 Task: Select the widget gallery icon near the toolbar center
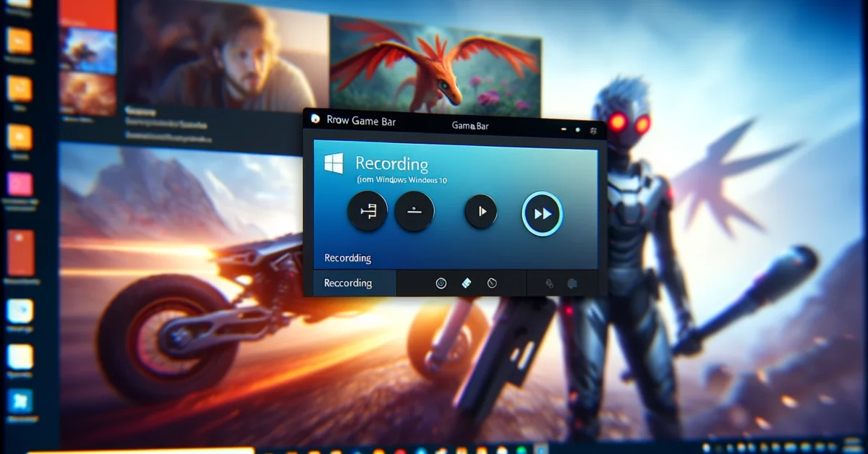pos(467,283)
